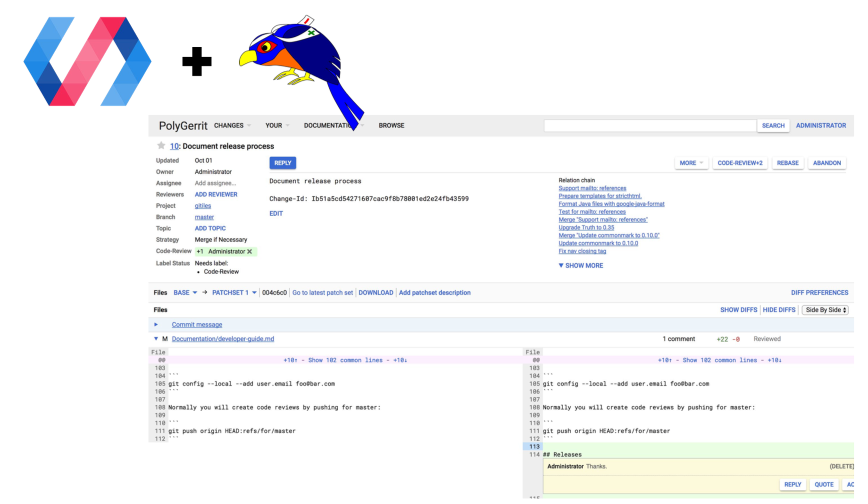
Task: Star the Document release process change
Action: coord(161,146)
